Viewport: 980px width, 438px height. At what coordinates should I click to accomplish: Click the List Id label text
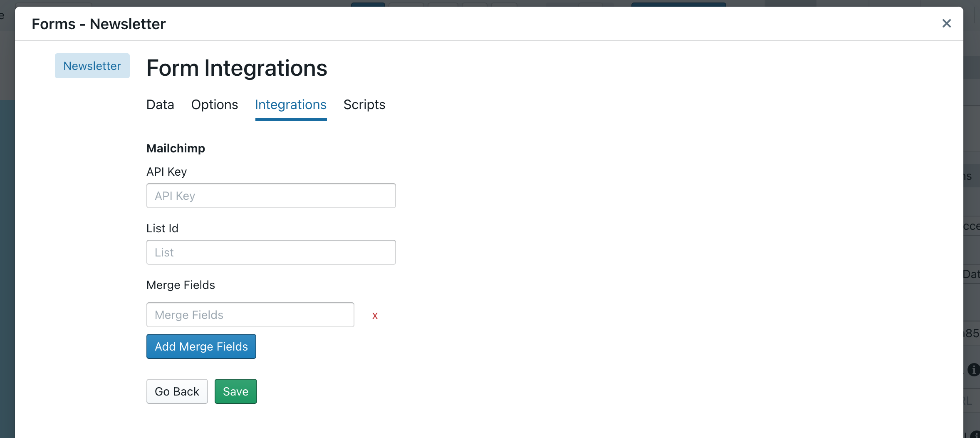[163, 228]
